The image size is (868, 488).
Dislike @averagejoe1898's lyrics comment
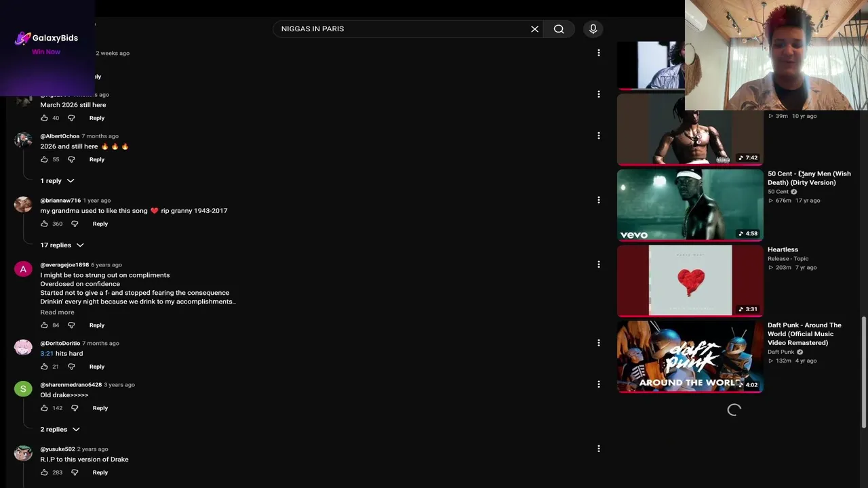pos(71,325)
